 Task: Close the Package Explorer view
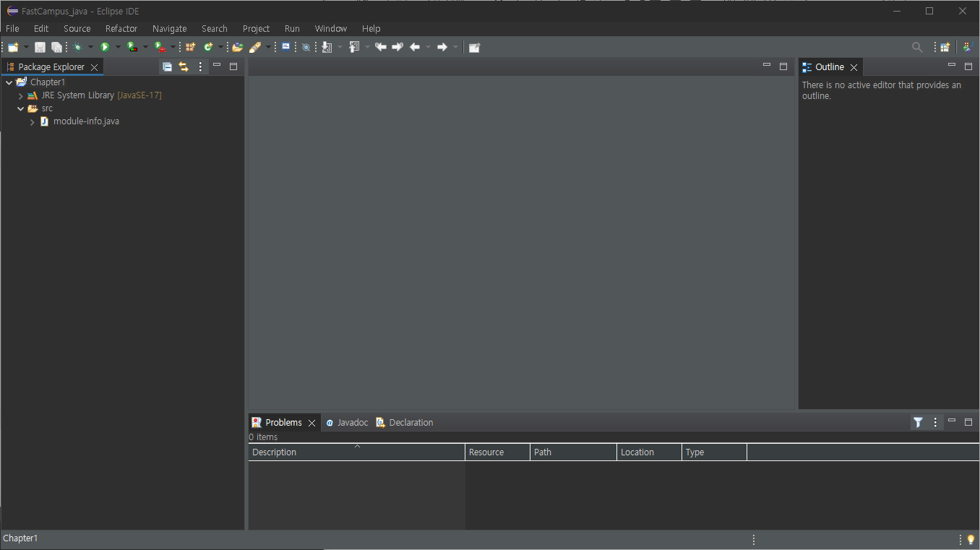94,67
